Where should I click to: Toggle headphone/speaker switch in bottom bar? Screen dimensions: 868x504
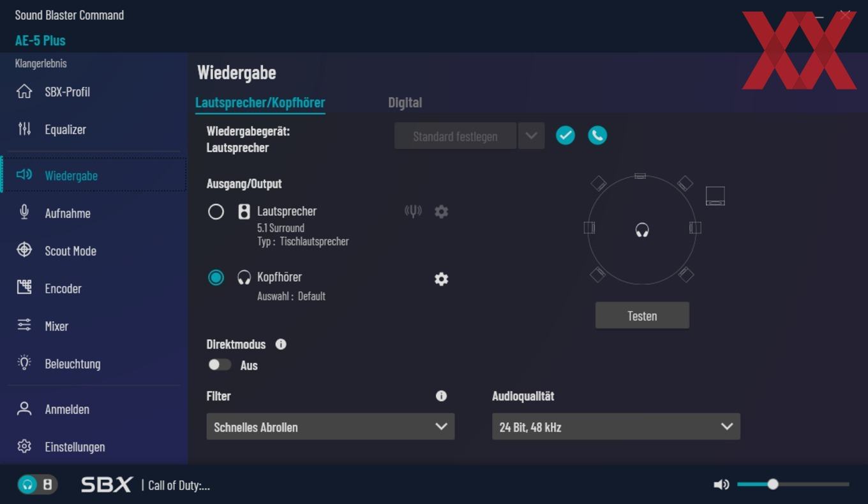(x=37, y=485)
